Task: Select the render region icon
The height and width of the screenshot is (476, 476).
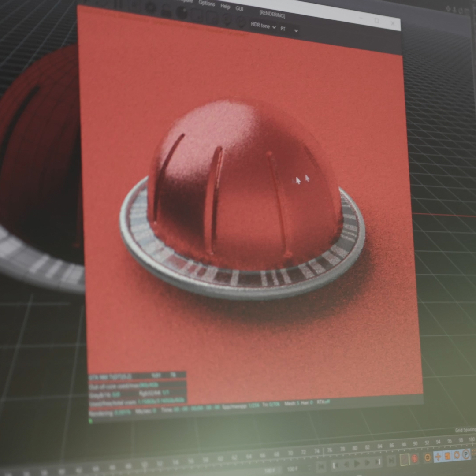Action: 197,16
